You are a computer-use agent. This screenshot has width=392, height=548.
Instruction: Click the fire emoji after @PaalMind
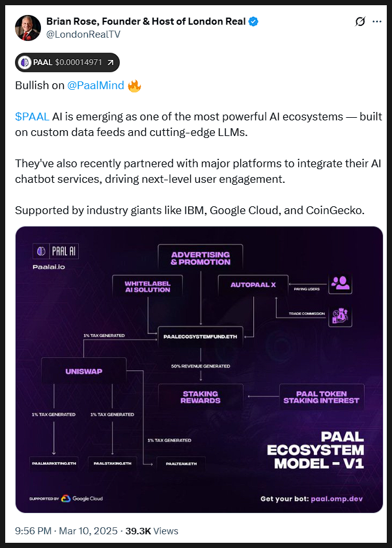pos(134,86)
